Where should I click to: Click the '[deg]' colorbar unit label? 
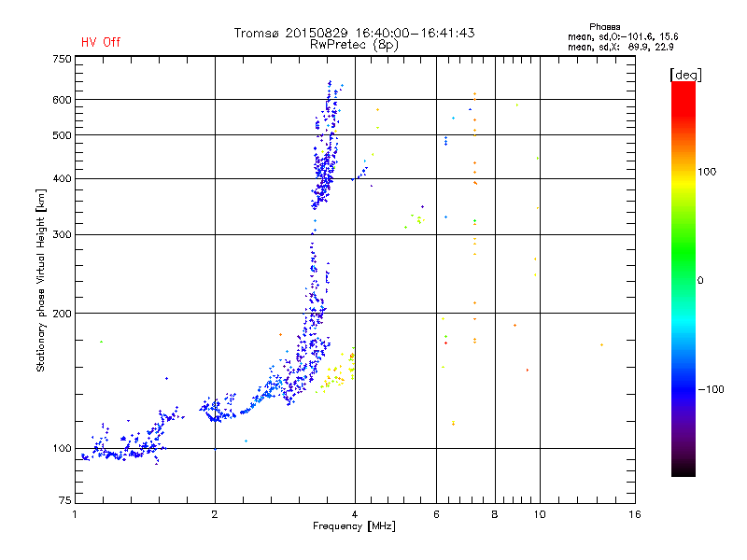click(x=685, y=76)
